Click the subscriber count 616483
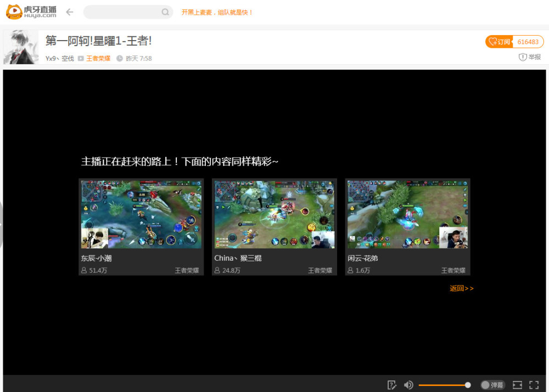The image size is (549, 392). (x=528, y=42)
